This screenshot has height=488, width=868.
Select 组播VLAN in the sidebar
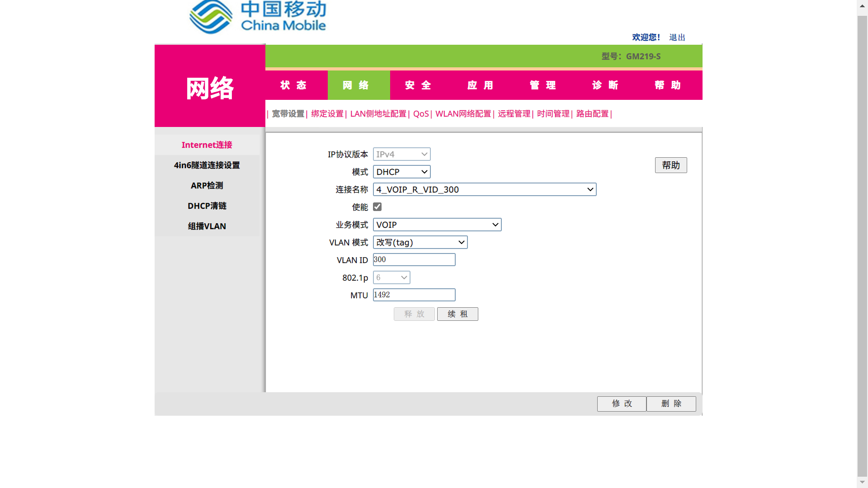click(207, 226)
